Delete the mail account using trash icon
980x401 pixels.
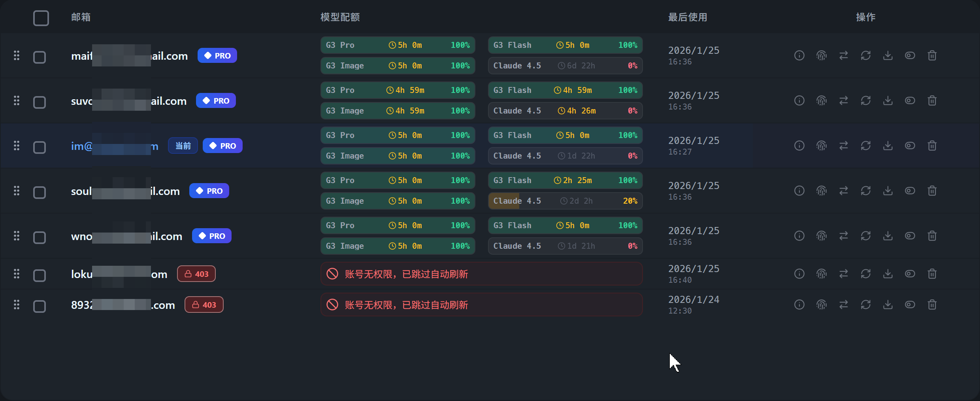point(932,56)
